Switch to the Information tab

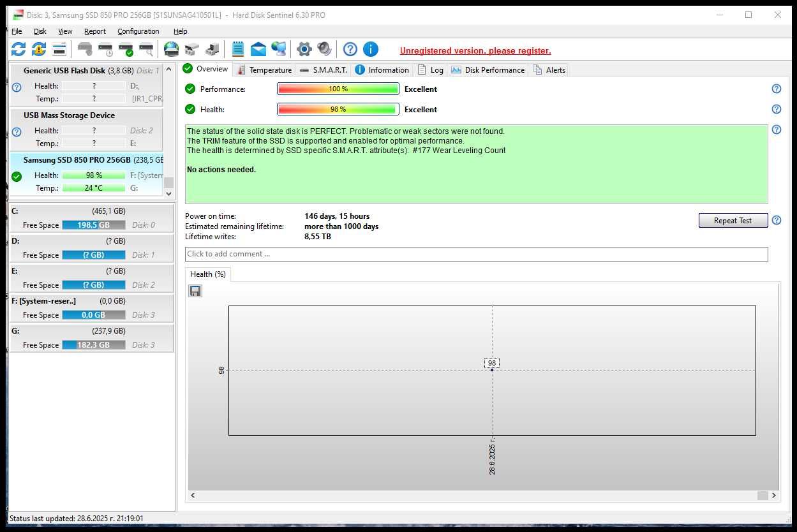pos(382,70)
